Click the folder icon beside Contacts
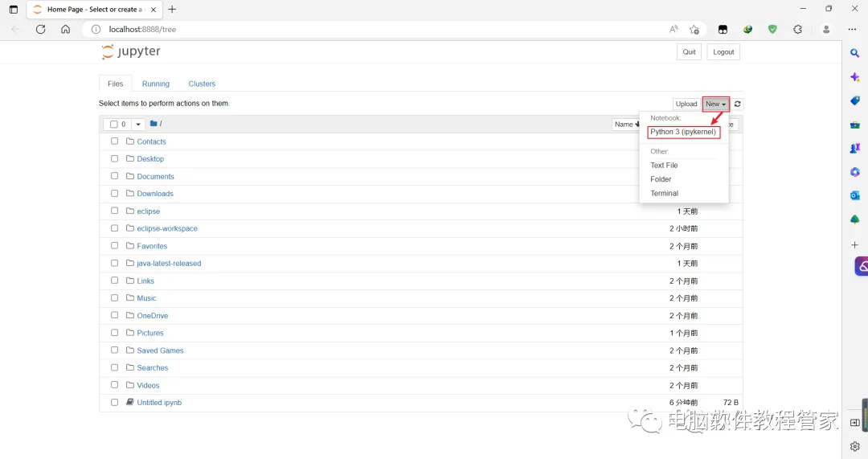Screen dimensions: 868x459 pyautogui.click(x=130, y=141)
